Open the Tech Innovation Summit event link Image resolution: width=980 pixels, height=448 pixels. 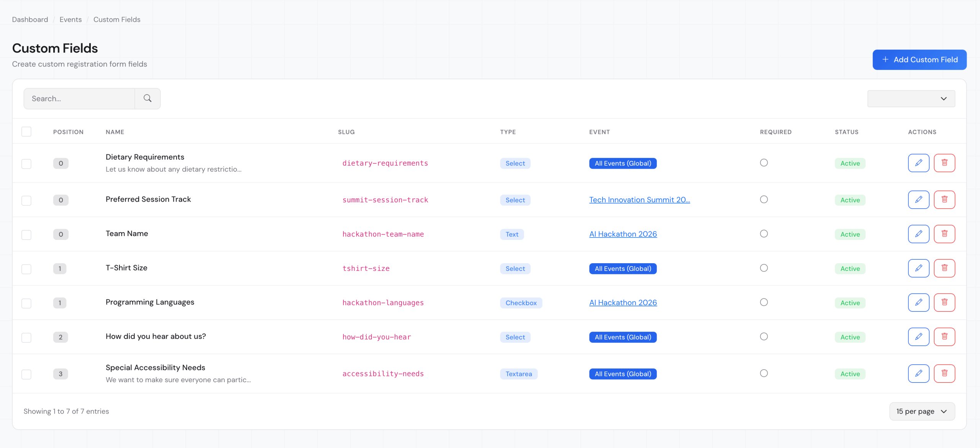click(x=639, y=200)
